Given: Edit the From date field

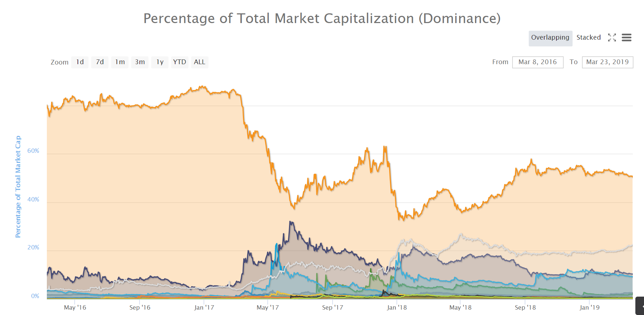Looking at the screenshot, I should [x=538, y=62].
